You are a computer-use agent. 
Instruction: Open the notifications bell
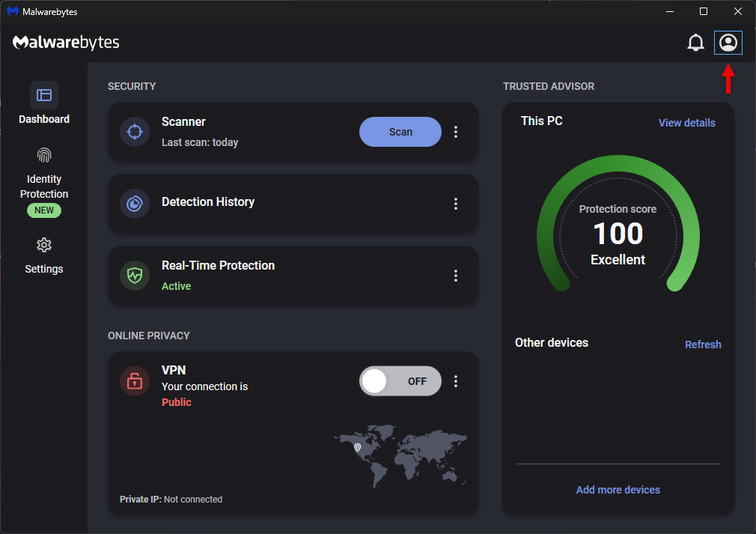[695, 43]
